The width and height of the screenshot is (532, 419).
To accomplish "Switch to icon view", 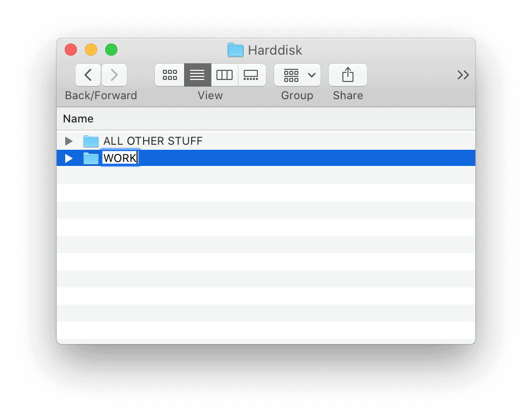I will (x=169, y=75).
